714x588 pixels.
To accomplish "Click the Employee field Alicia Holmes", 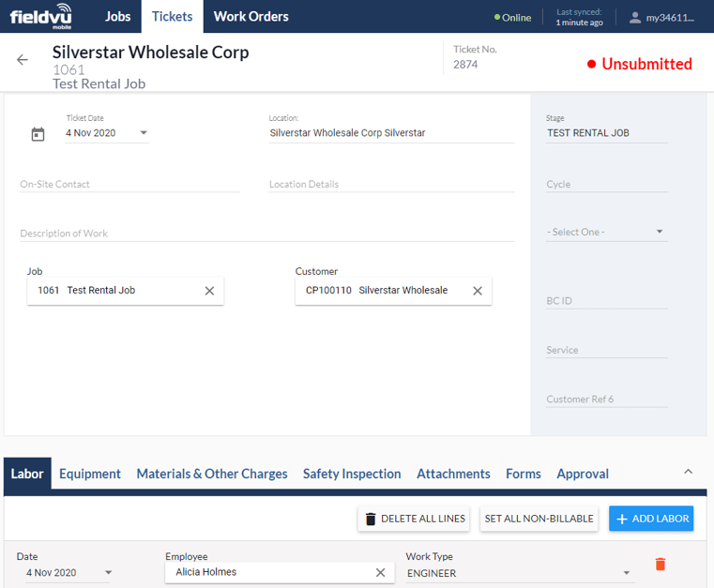I will 280,572.
